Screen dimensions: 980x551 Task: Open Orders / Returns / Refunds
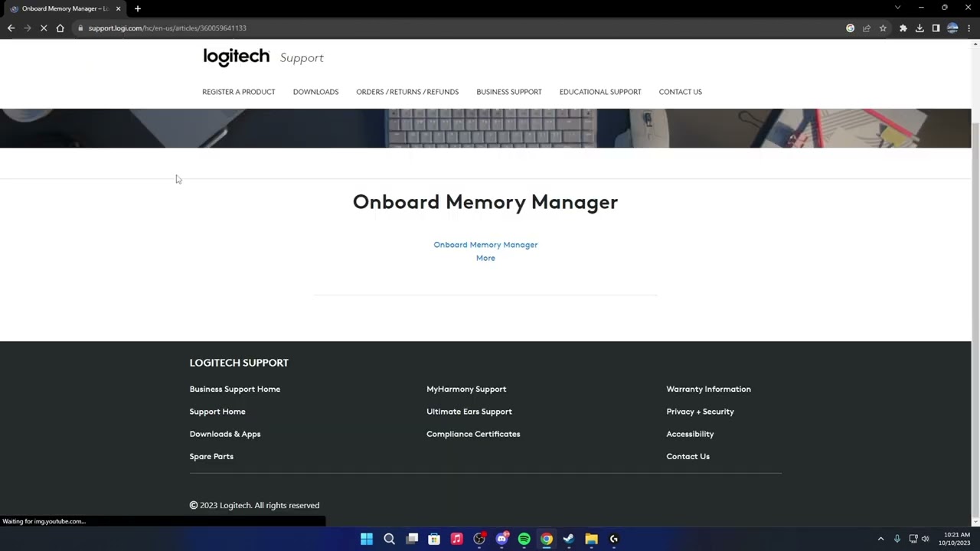click(407, 92)
